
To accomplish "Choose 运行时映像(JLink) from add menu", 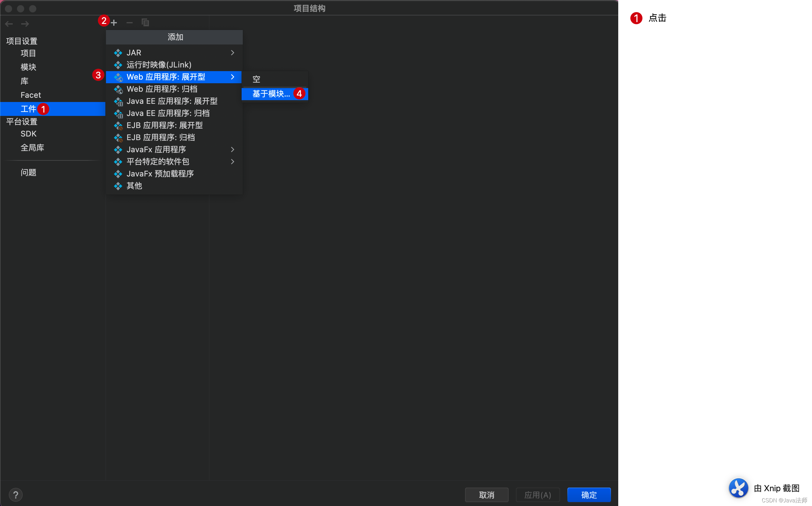I will point(159,65).
